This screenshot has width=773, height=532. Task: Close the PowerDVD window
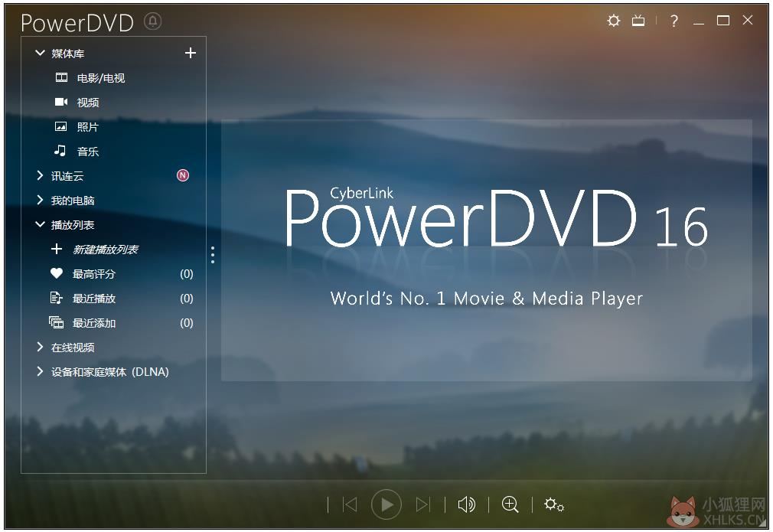748,20
